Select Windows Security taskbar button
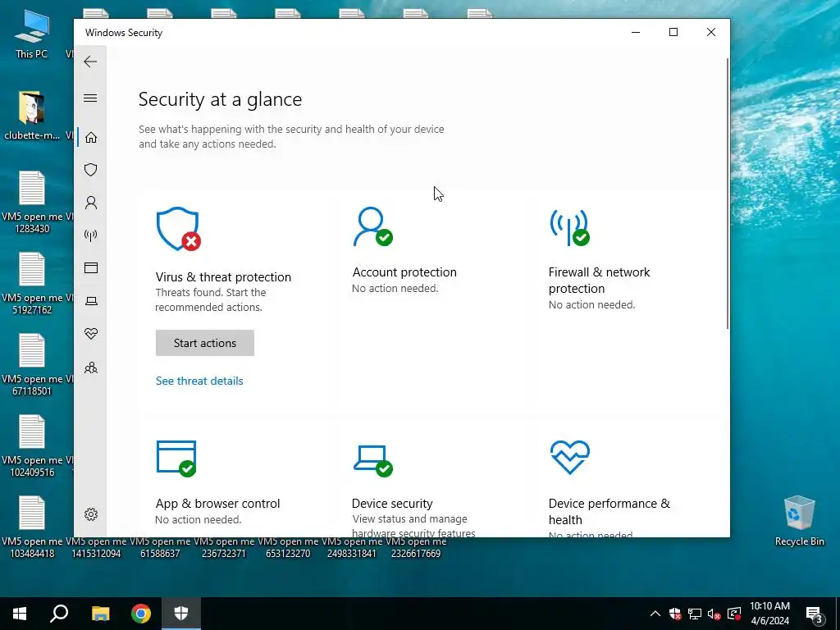Viewport: 840px width, 630px height. pos(181,614)
